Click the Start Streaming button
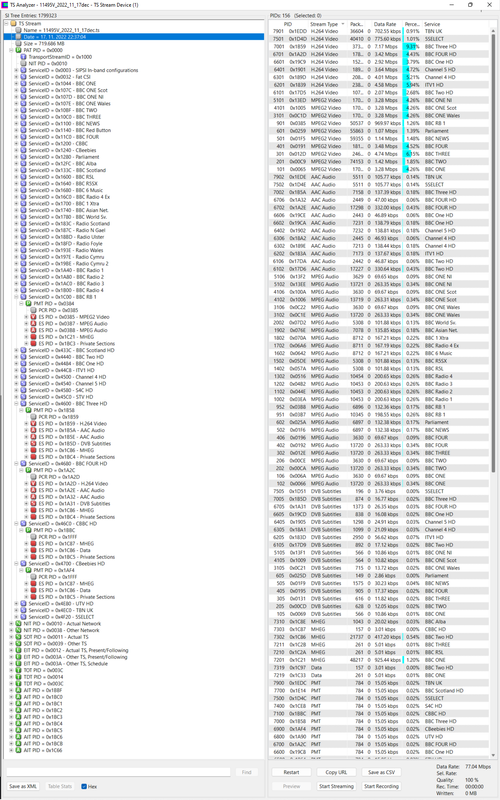Screen dimensions: 500x800 point(336,786)
